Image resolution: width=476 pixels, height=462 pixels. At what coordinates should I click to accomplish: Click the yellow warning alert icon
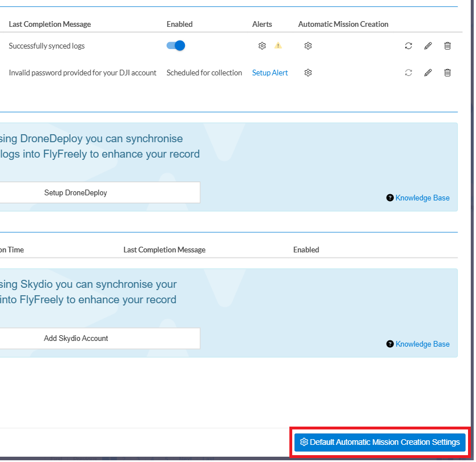pyautogui.click(x=278, y=46)
